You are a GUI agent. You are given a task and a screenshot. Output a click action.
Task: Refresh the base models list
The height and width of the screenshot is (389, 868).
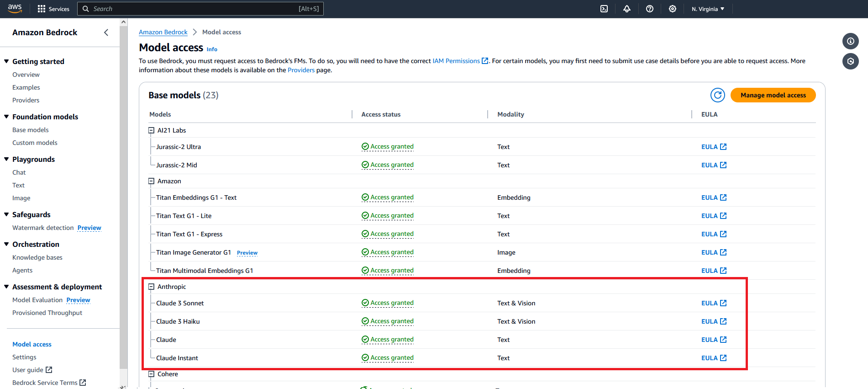[x=718, y=95]
